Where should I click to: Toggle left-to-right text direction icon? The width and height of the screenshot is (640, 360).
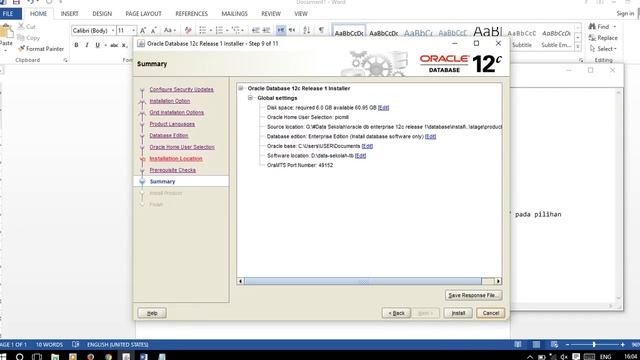tap(281, 30)
